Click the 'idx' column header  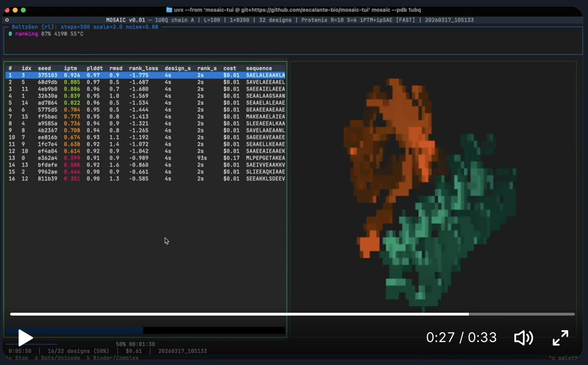26,68
